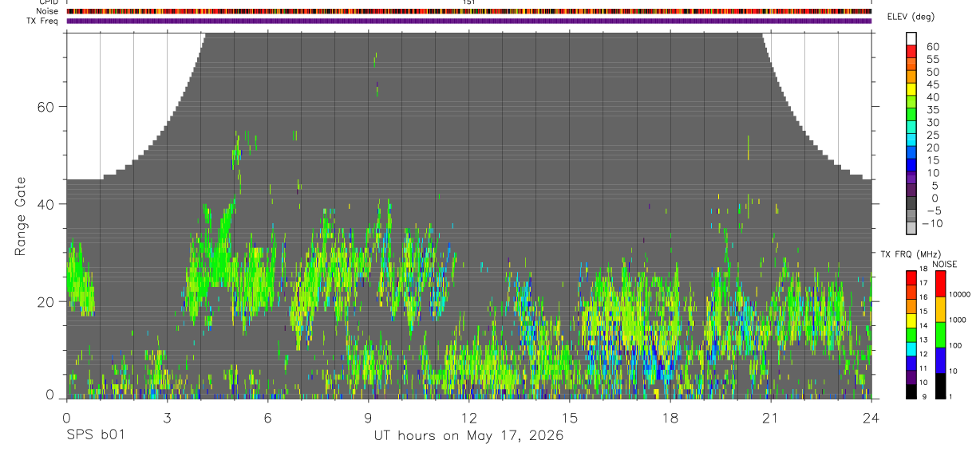Click the 'Noise' row label at top left
The height and width of the screenshot is (452, 980).
pyautogui.click(x=48, y=11)
